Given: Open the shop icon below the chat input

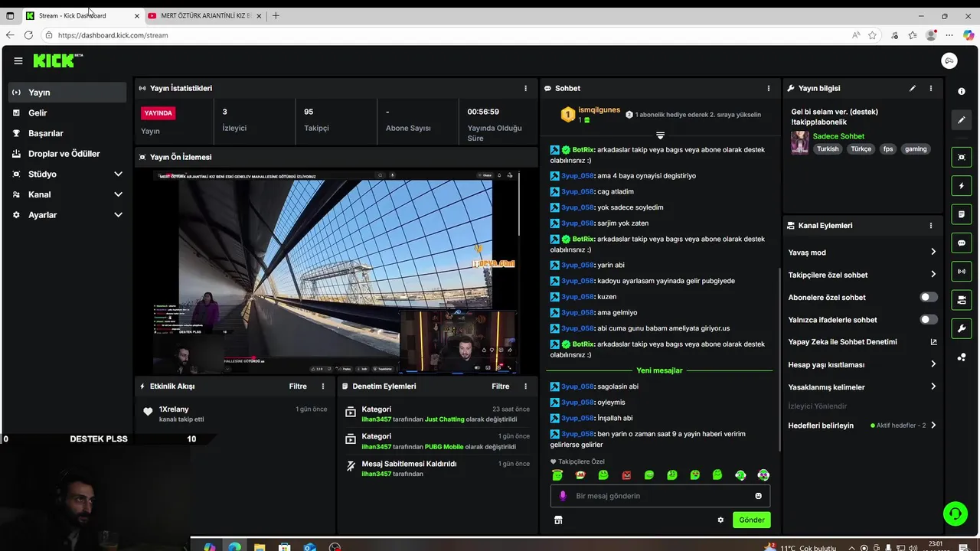Looking at the screenshot, I should pyautogui.click(x=558, y=520).
